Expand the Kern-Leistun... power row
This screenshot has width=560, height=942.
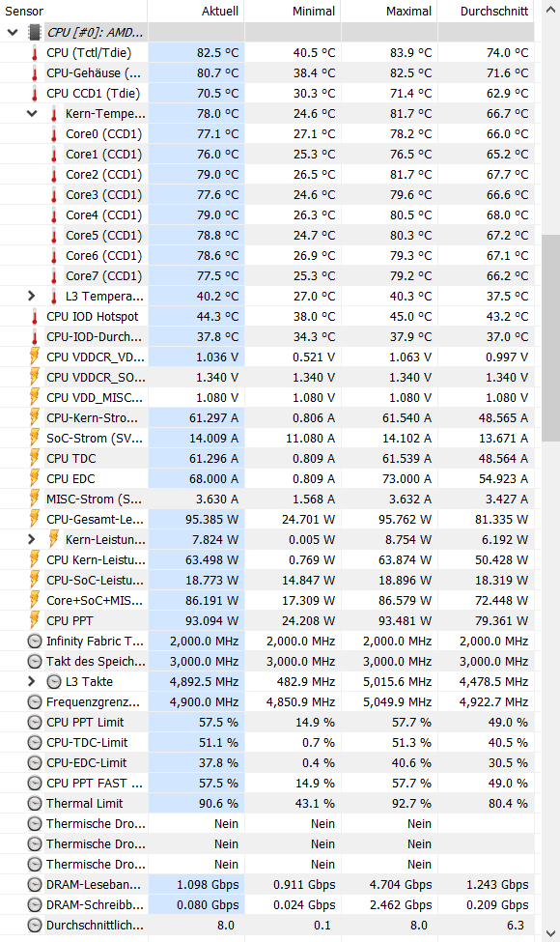[32, 539]
